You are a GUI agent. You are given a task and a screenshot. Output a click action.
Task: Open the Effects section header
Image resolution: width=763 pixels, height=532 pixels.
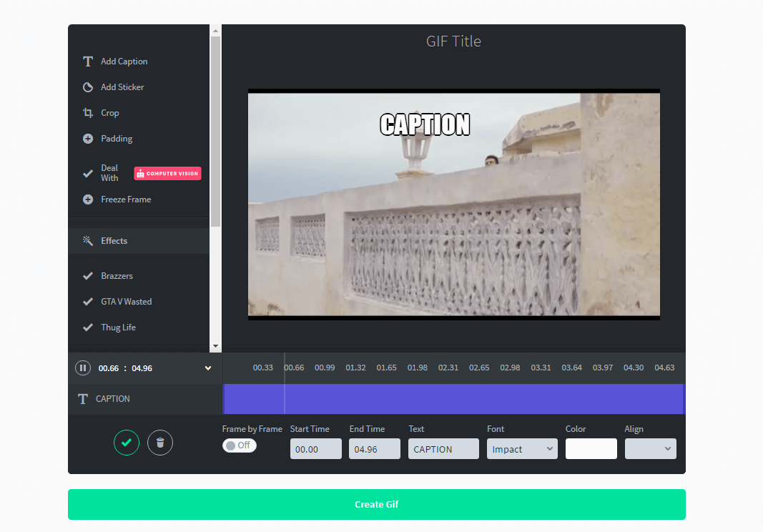[139, 241]
